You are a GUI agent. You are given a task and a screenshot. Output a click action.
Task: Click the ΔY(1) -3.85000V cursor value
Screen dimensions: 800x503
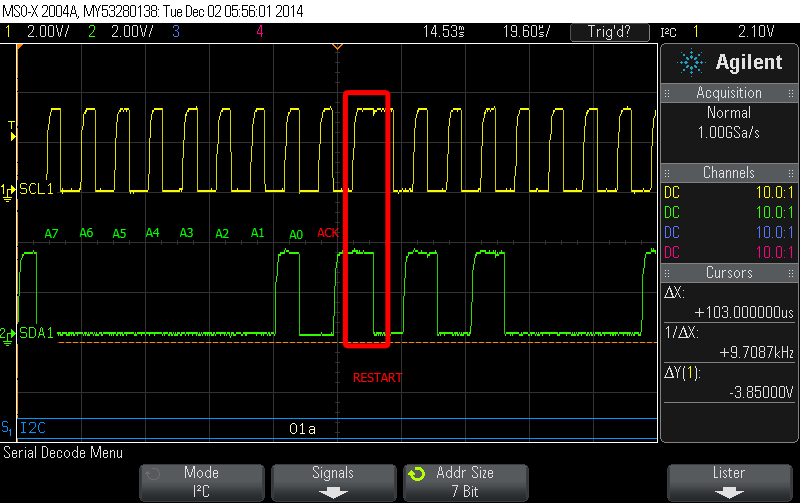coord(761,392)
